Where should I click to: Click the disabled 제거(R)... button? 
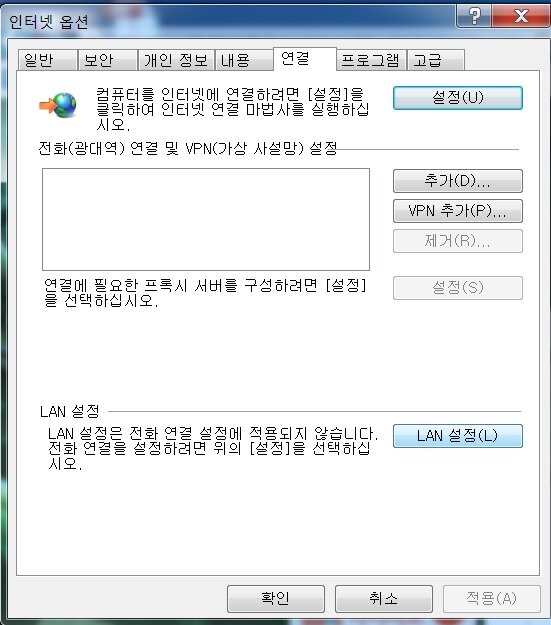458,241
